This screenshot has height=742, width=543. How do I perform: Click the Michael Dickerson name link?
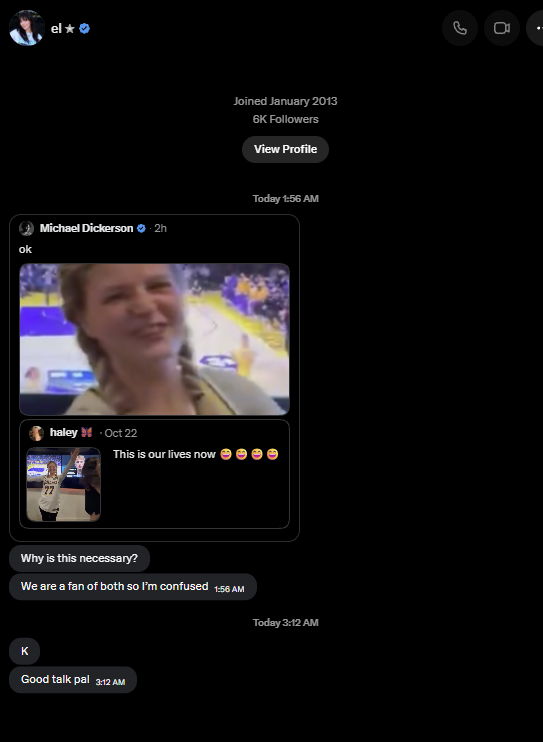click(x=86, y=228)
